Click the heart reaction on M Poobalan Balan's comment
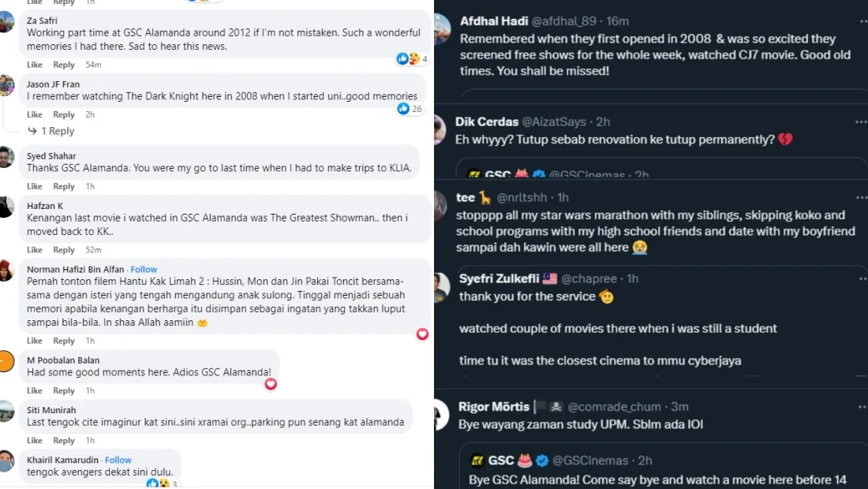 pyautogui.click(x=271, y=384)
